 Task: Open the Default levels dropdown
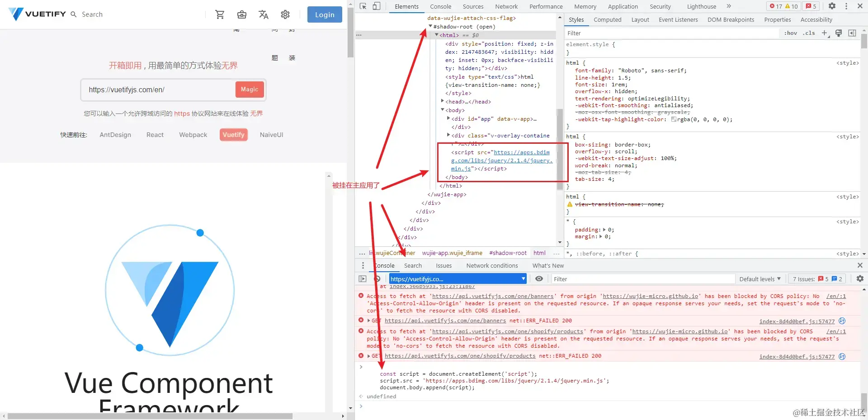click(760, 279)
